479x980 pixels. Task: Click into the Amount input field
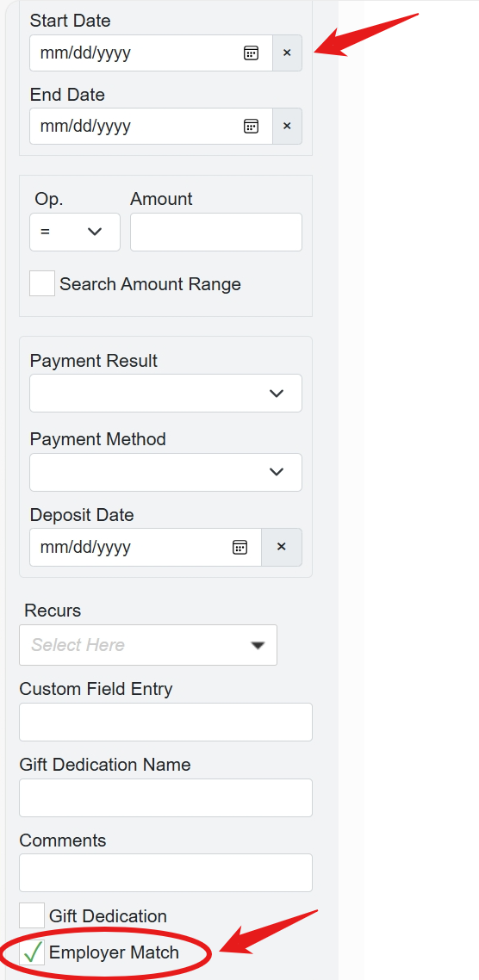216,232
